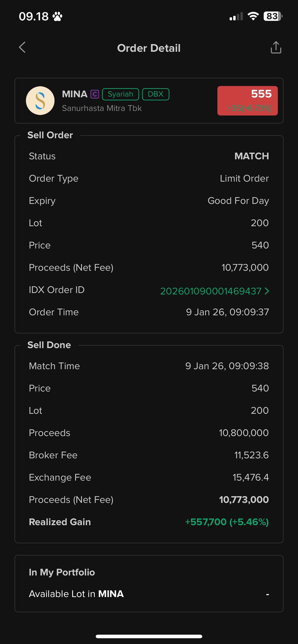Tap the battery indicator showing 83
298x644 pixels.
tap(273, 16)
